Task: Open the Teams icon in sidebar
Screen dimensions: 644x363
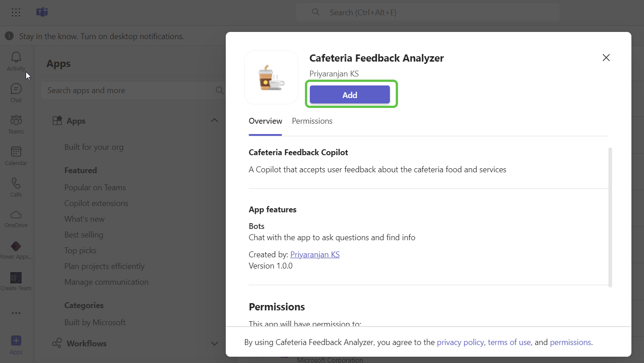Action: coord(16,121)
